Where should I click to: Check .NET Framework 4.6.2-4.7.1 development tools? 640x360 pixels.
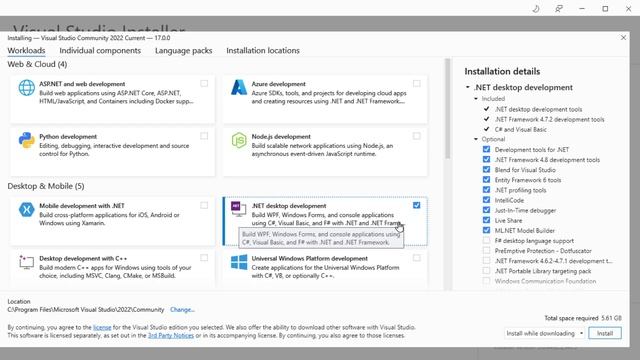[x=486, y=260]
